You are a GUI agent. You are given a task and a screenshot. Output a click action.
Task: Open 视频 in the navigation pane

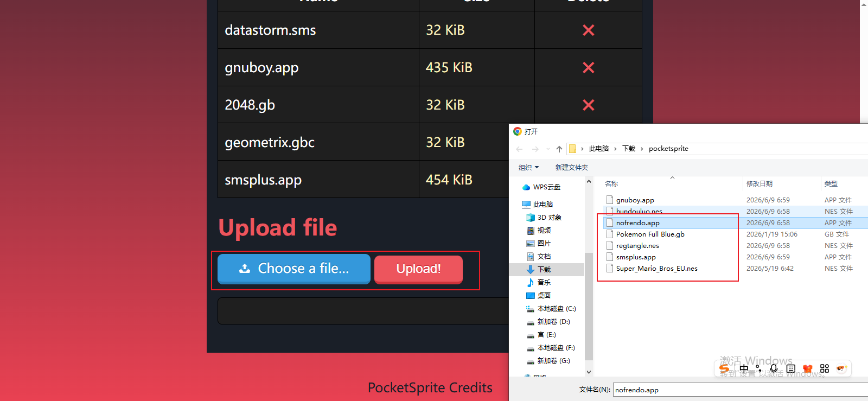coord(539,231)
